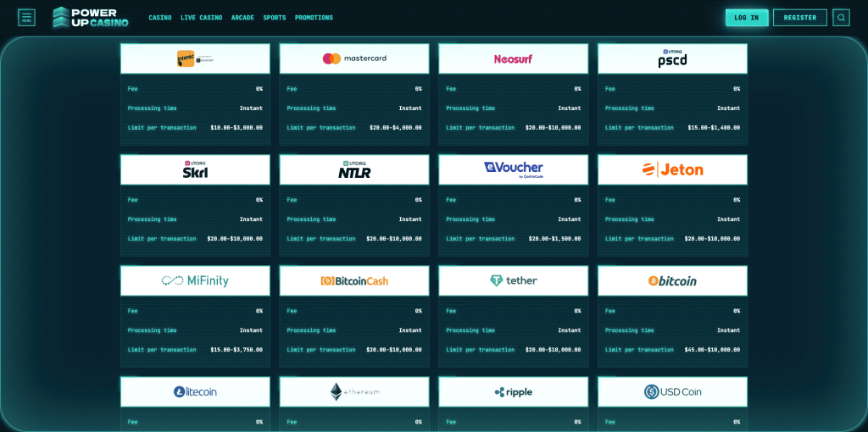Choose the Utorg NTLR payment logo

pos(354,169)
